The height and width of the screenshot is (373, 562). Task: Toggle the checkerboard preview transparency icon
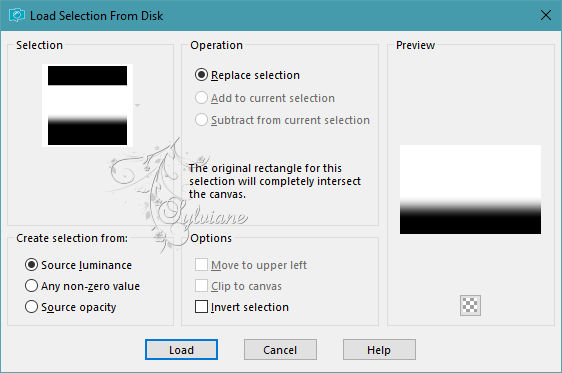[470, 305]
